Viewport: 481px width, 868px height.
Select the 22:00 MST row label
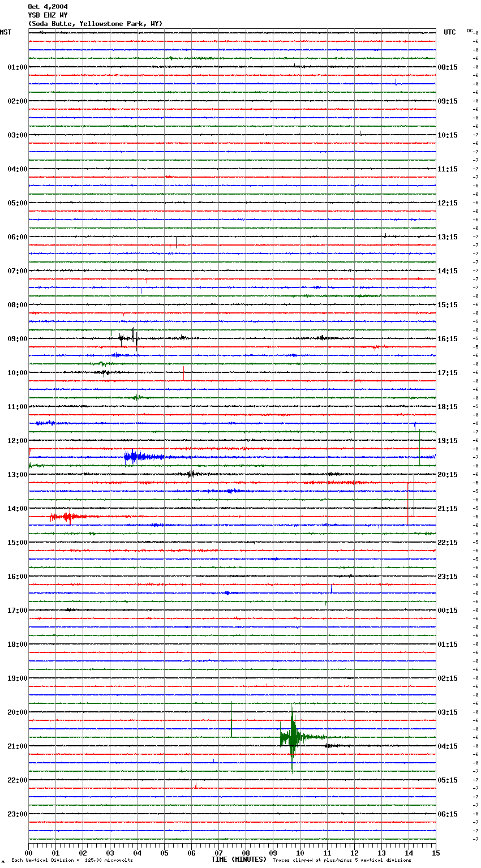pyautogui.click(x=17, y=780)
